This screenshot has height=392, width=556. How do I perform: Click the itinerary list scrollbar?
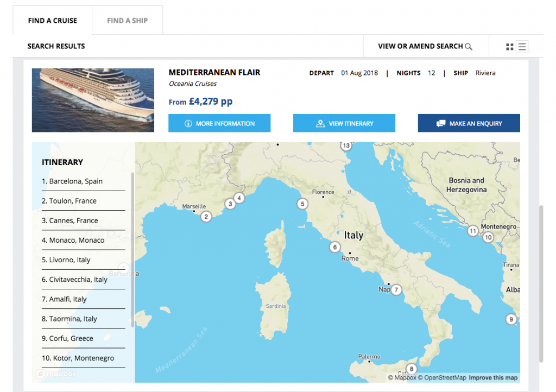click(132, 250)
